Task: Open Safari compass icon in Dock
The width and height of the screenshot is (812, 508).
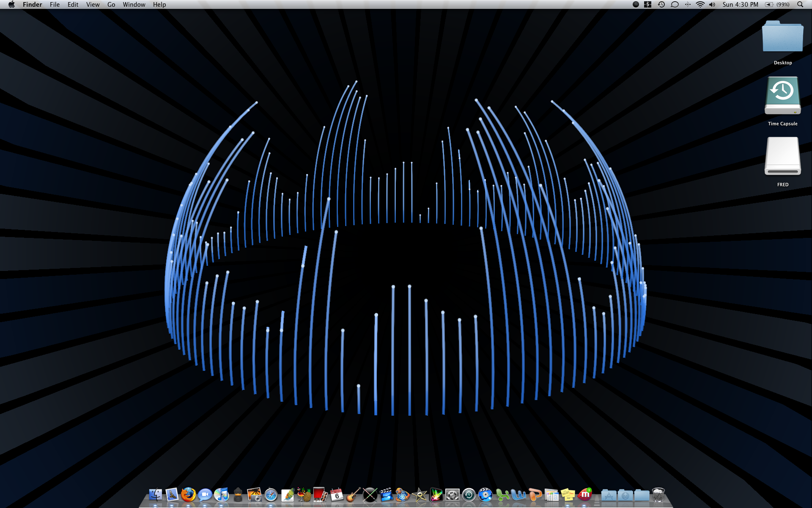Action: click(x=271, y=494)
